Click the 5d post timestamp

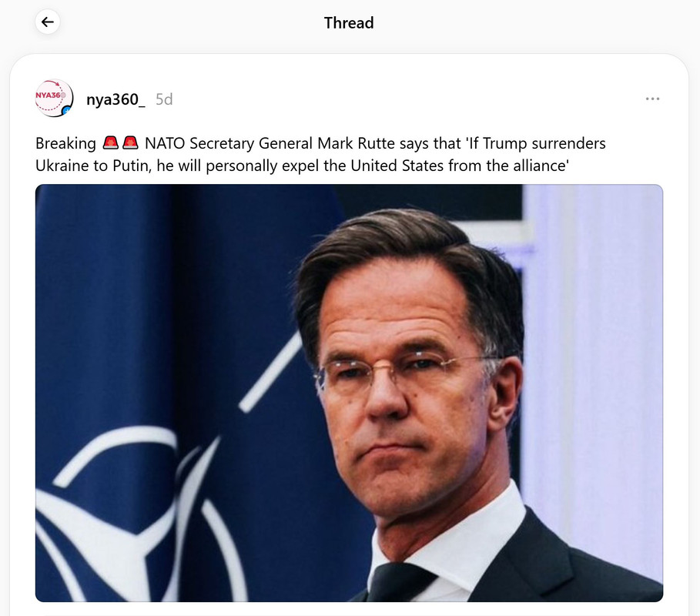tap(164, 99)
